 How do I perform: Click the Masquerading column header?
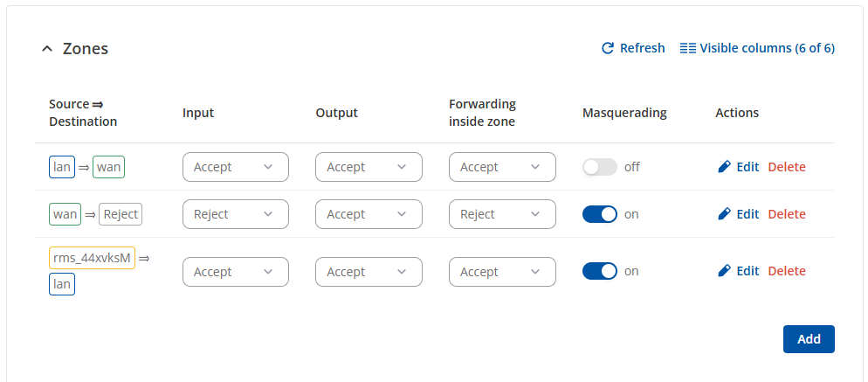[623, 113]
